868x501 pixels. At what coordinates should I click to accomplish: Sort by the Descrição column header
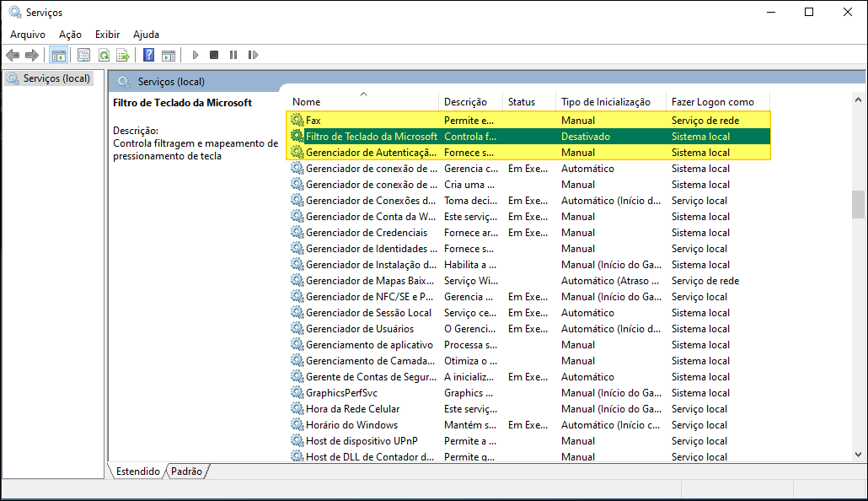[x=465, y=102]
